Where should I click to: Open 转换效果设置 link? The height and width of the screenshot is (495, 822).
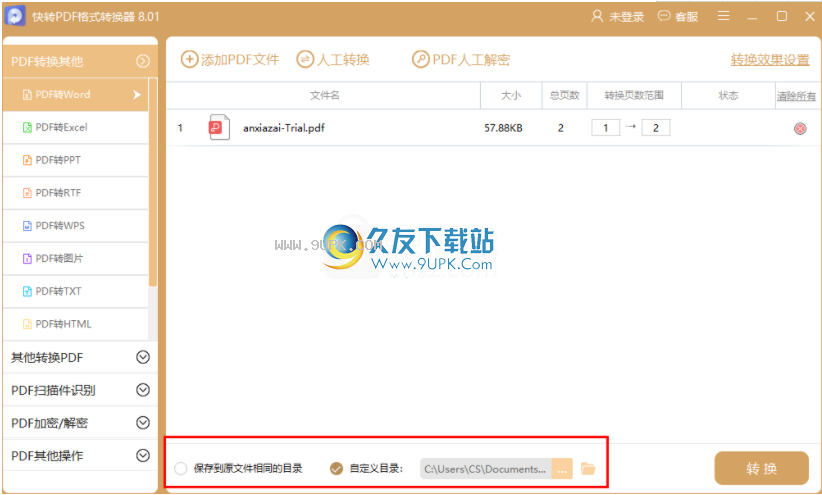770,60
